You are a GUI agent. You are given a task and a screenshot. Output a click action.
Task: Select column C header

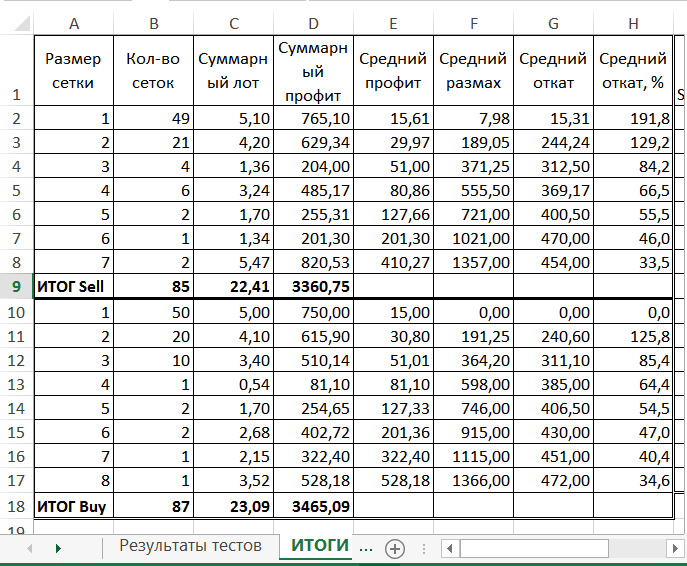pyautogui.click(x=234, y=24)
